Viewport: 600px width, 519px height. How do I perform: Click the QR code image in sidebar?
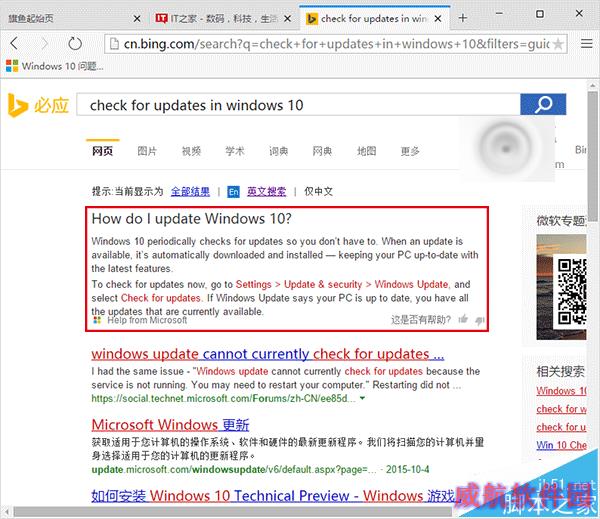[x=571, y=291]
